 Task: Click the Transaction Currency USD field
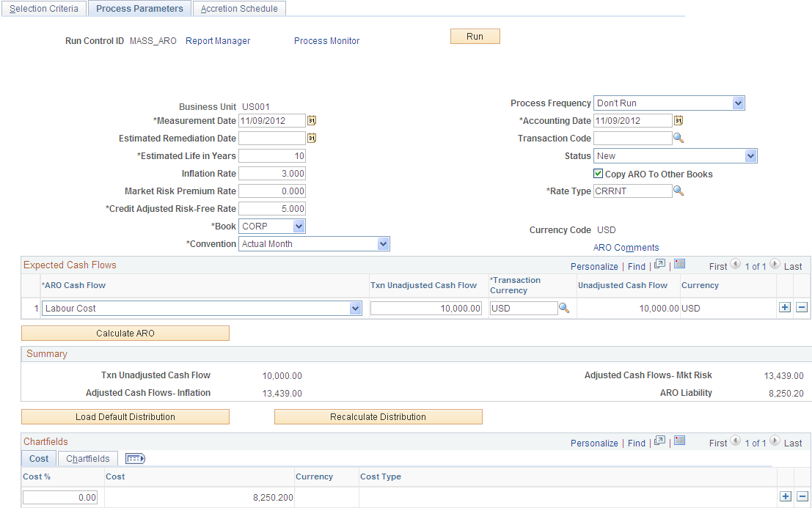pos(524,309)
